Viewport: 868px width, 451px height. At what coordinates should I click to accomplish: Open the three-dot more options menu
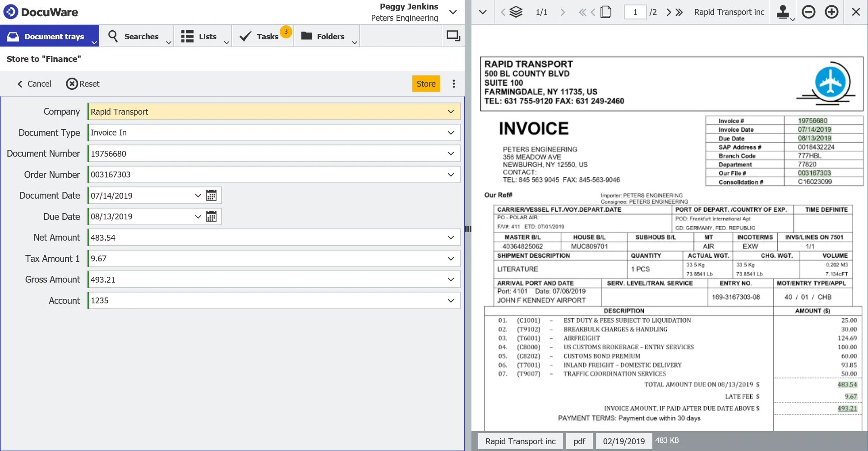[x=453, y=84]
